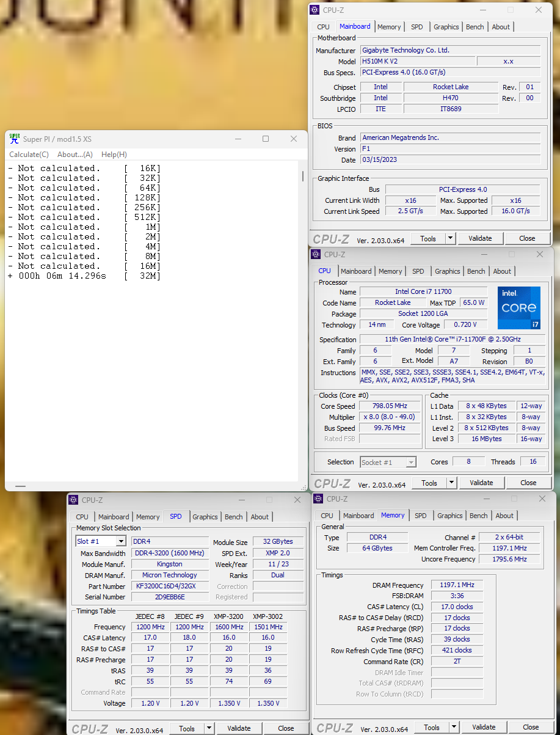The image size is (560, 735).
Task: Open SPD tab in CPU window
Action: (x=418, y=271)
